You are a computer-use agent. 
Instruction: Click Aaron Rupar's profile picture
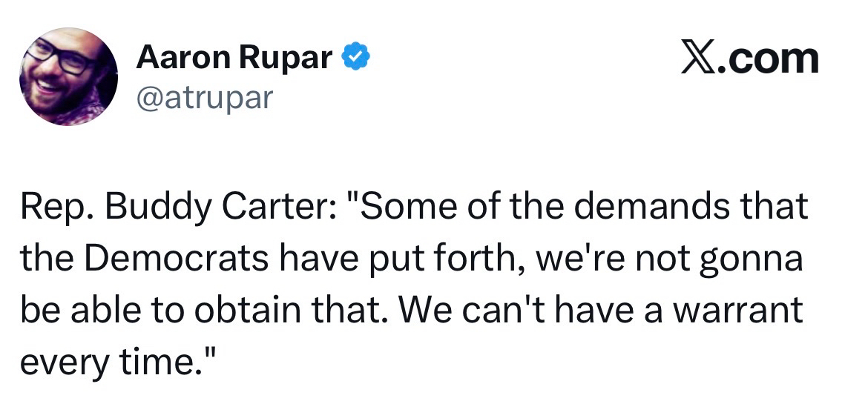[x=68, y=76]
